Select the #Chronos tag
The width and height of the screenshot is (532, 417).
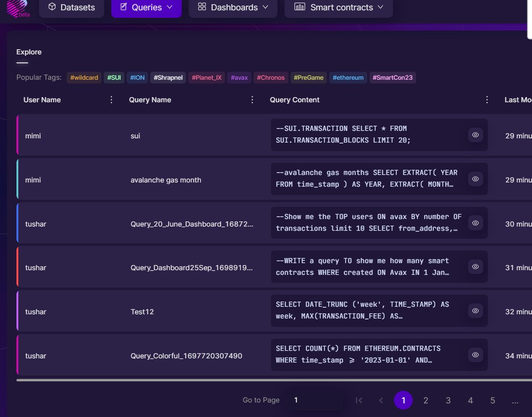(x=271, y=78)
